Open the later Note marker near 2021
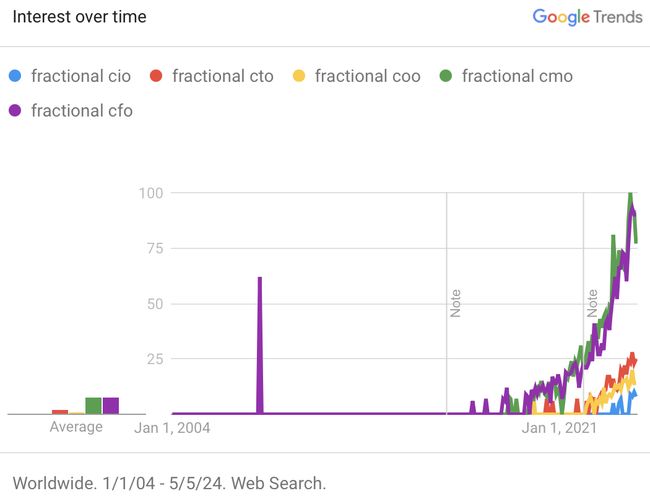 (592, 303)
